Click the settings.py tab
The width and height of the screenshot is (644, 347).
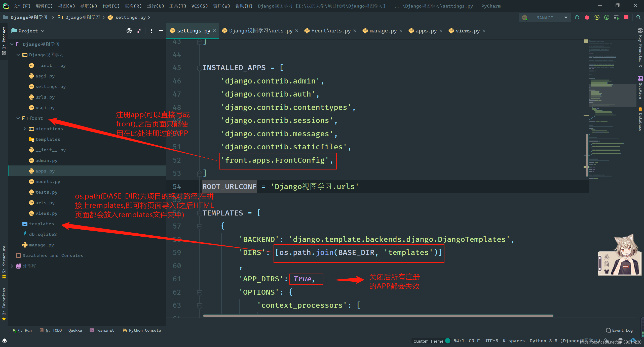pos(193,30)
